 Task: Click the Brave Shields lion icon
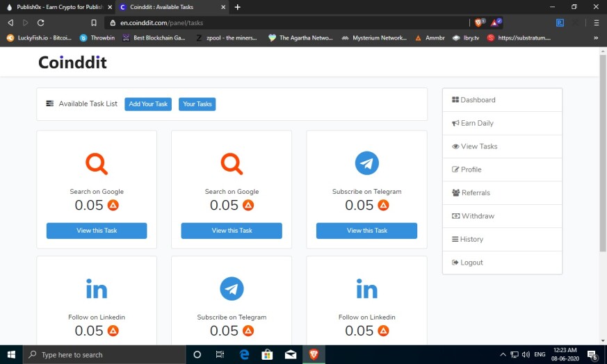[x=479, y=23]
